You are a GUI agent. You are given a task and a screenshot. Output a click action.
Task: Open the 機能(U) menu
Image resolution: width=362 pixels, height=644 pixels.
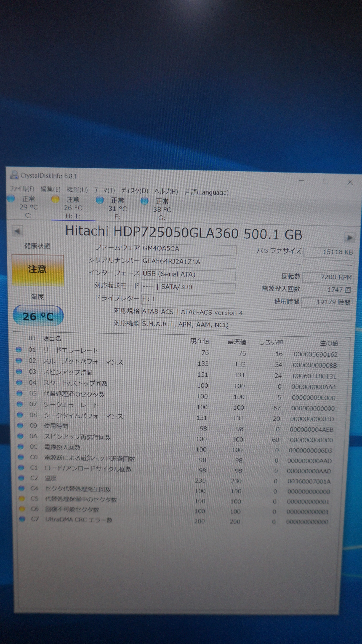point(77,190)
